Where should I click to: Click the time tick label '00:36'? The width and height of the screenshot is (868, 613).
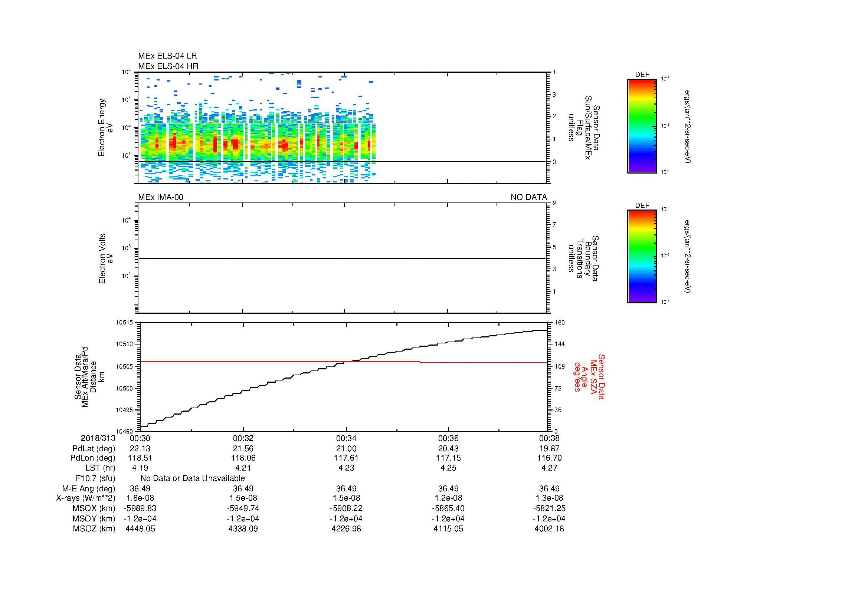tap(448, 438)
